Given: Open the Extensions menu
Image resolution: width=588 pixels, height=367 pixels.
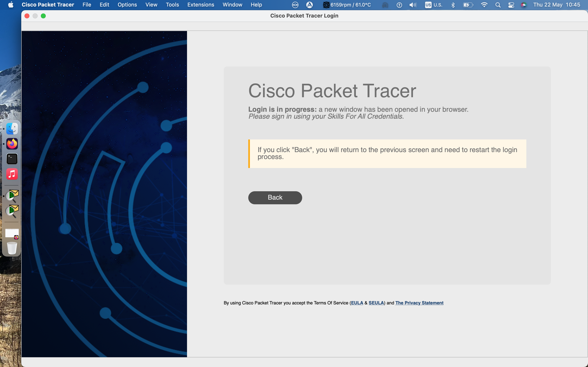Looking at the screenshot, I should (200, 5).
